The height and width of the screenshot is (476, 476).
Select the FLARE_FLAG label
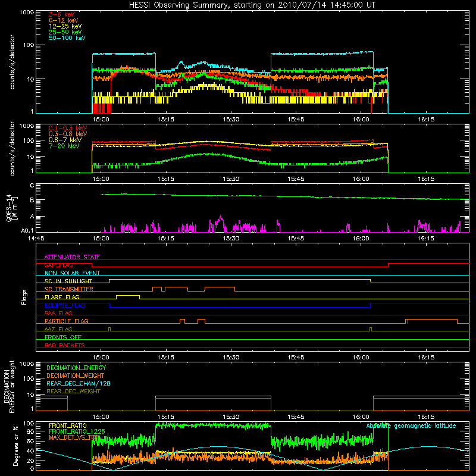coord(62,297)
